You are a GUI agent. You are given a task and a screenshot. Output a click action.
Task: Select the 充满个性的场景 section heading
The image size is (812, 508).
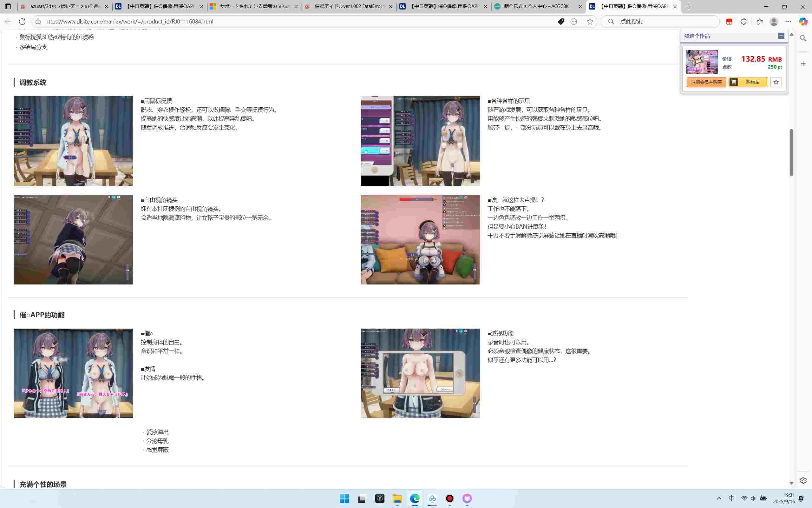[x=43, y=485]
